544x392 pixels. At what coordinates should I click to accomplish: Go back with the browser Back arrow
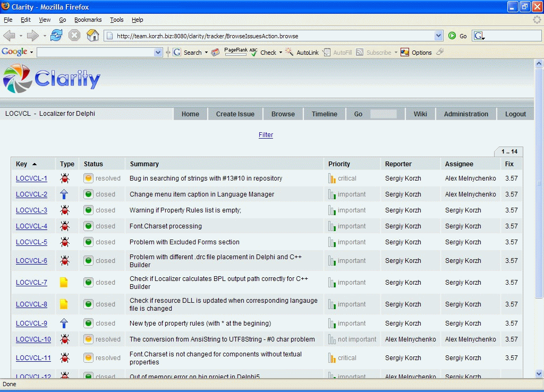pyautogui.click(x=10, y=36)
